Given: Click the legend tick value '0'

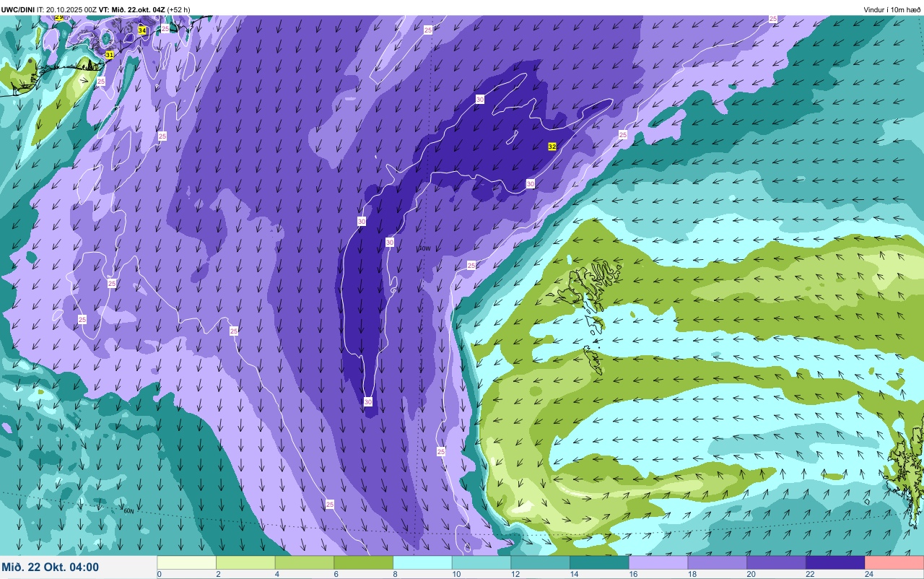Looking at the screenshot, I should coord(159,574).
